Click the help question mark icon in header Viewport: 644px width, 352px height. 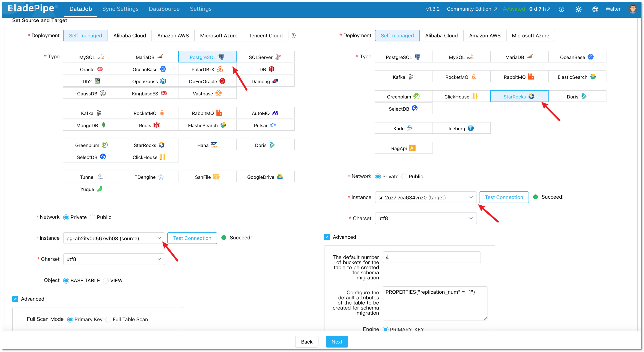(x=561, y=9)
